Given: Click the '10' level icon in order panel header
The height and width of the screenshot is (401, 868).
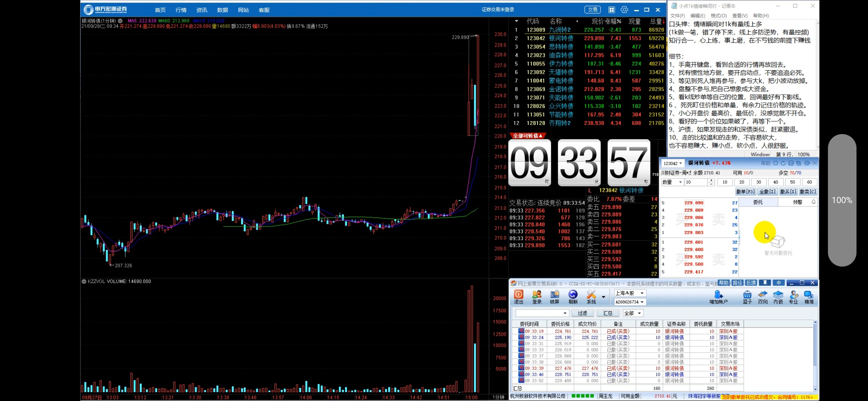Looking at the screenshot, I should pos(791,163).
